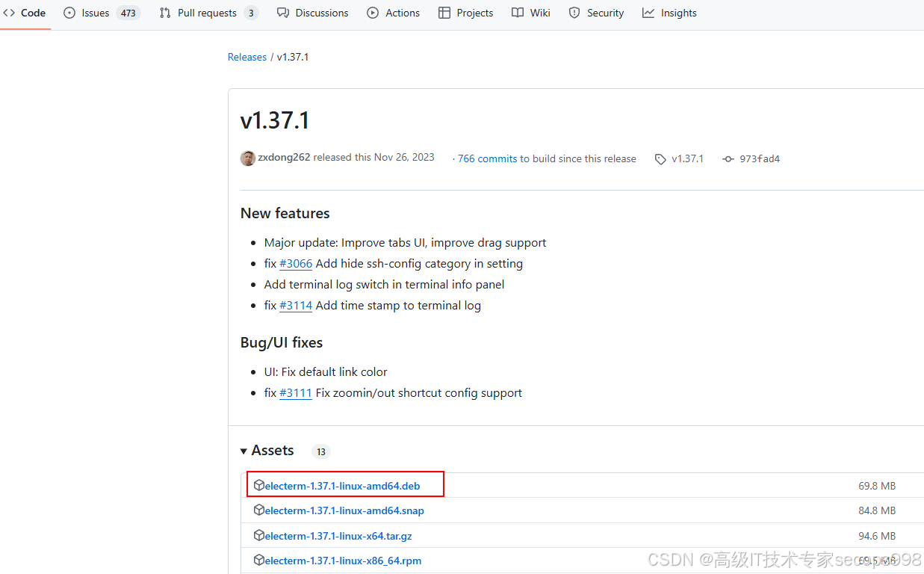Download electerm-1.37.1-linux-amd64.snap
Image resolution: width=924 pixels, height=574 pixels.
click(x=344, y=510)
